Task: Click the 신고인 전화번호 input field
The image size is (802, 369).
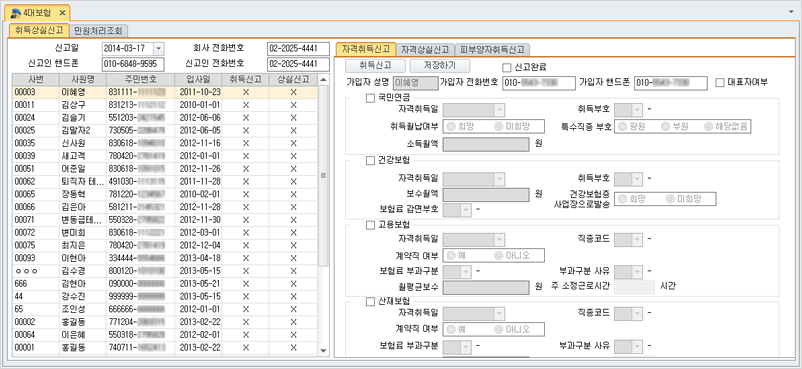Action: [298, 64]
